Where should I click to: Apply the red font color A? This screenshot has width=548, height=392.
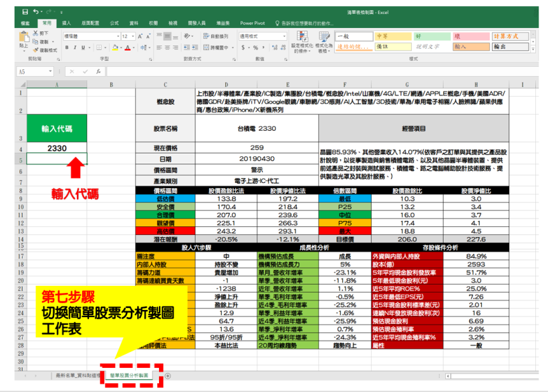pyautogui.click(x=128, y=47)
